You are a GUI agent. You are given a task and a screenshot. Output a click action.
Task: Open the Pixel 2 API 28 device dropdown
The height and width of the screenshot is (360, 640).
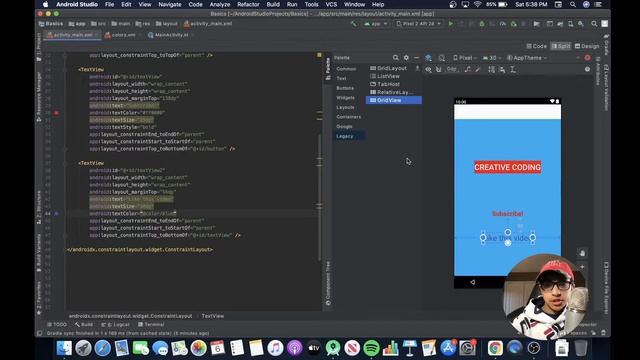pos(418,24)
